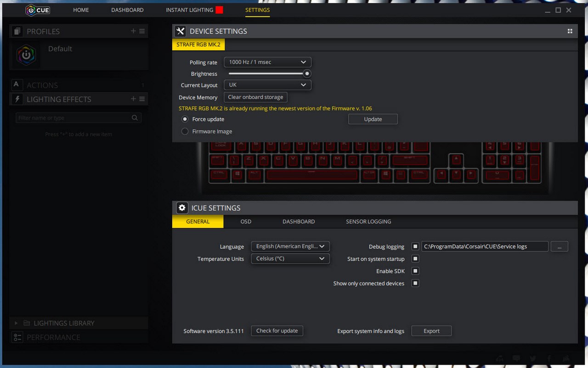The image size is (588, 368).
Task: Click the Service logs path field
Action: tap(485, 246)
